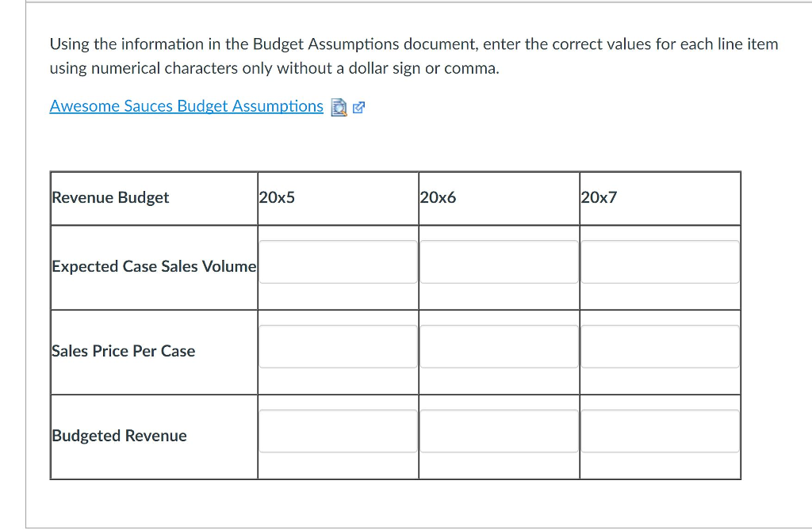Select the Expected Case Sales Volume 20x5 field
This screenshot has height=530, width=812.
(x=338, y=261)
